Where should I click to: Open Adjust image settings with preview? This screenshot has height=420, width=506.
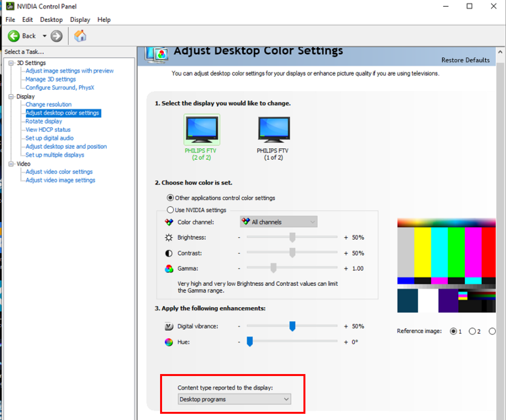tap(70, 71)
